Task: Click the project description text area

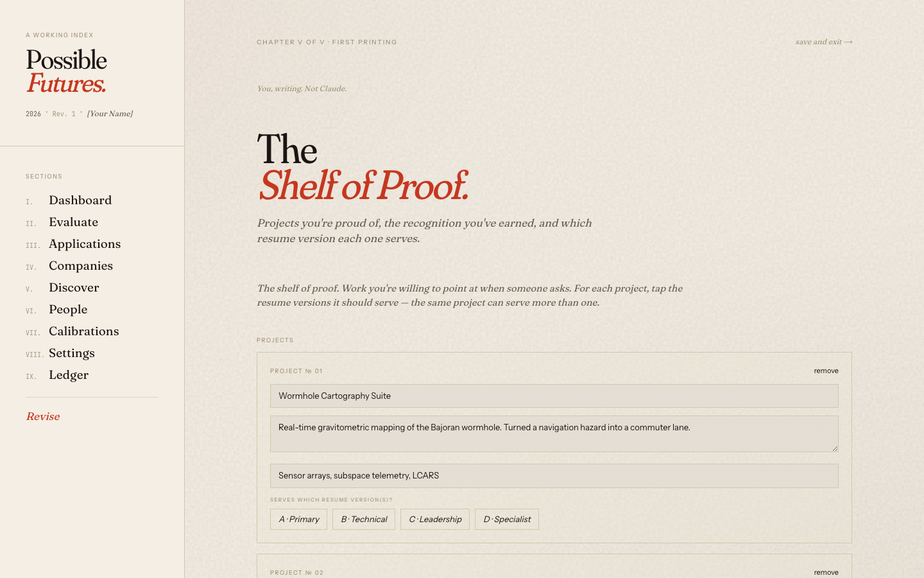Action: point(554,433)
